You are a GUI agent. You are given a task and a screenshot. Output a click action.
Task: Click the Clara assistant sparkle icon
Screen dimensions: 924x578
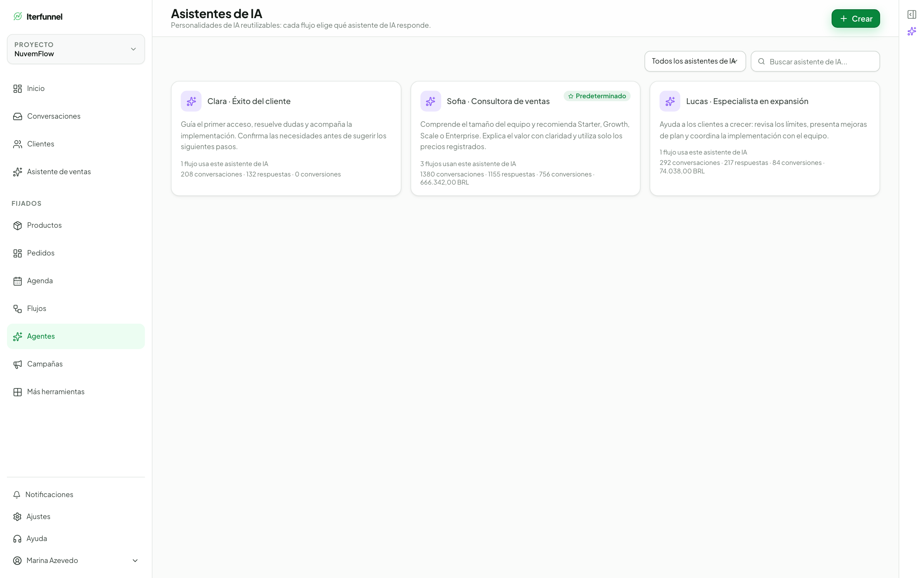pos(191,101)
